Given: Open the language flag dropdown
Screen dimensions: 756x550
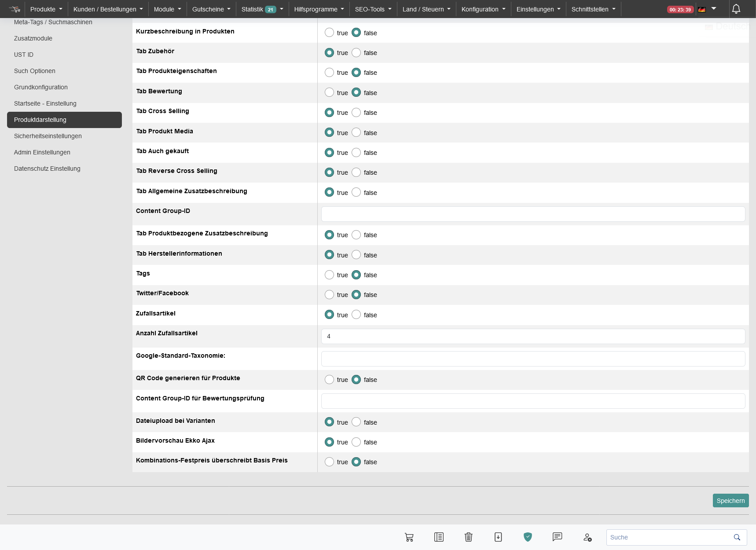Looking at the screenshot, I should coord(707,9).
